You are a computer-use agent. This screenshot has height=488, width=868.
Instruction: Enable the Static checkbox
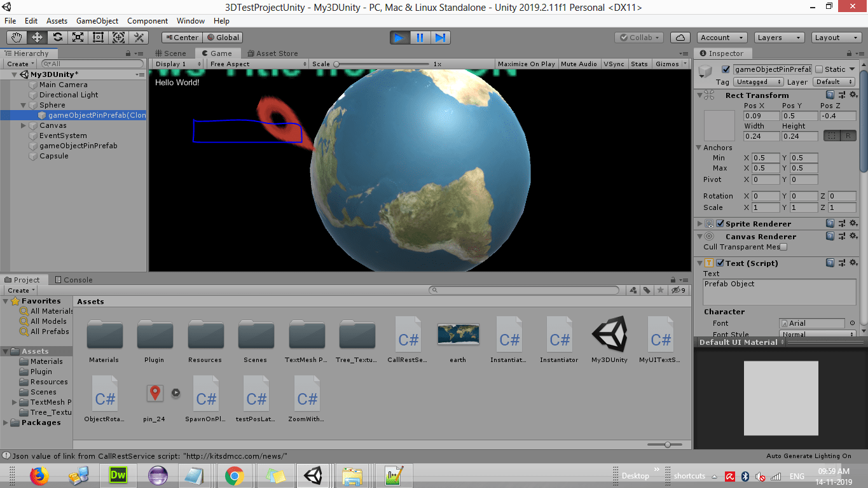click(x=819, y=69)
